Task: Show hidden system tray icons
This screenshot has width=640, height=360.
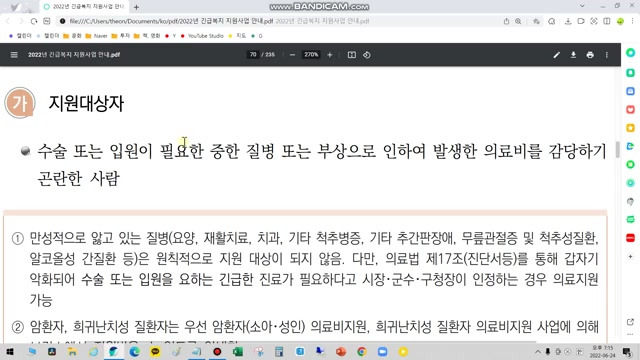Action: click(x=538, y=351)
